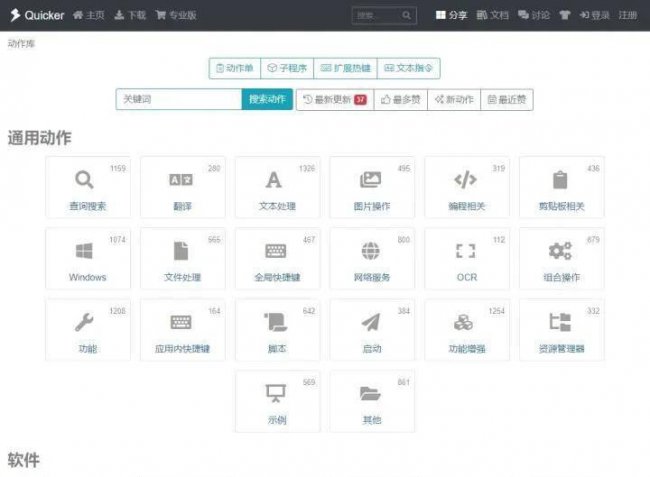Open the 功能 wrench icon
Viewport: 650px width, 477px height.
[x=84, y=322]
